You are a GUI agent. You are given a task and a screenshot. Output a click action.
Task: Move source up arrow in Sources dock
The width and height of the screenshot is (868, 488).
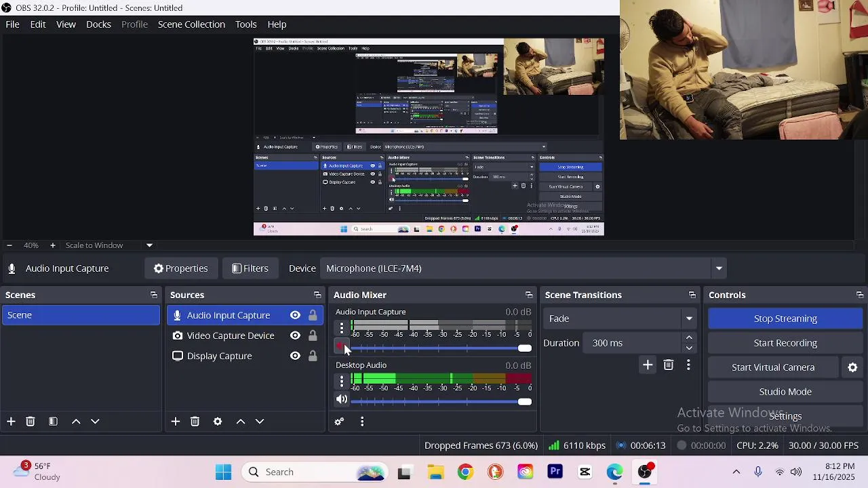click(241, 422)
